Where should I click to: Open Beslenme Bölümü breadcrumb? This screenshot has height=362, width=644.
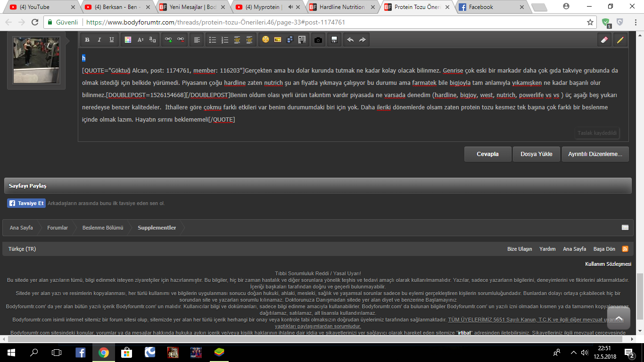pyautogui.click(x=103, y=228)
